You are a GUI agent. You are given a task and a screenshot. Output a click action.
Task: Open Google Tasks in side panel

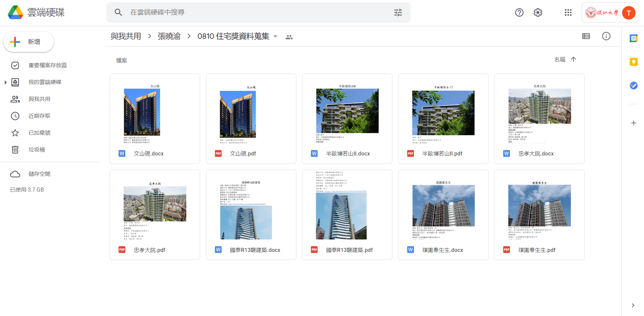click(633, 86)
